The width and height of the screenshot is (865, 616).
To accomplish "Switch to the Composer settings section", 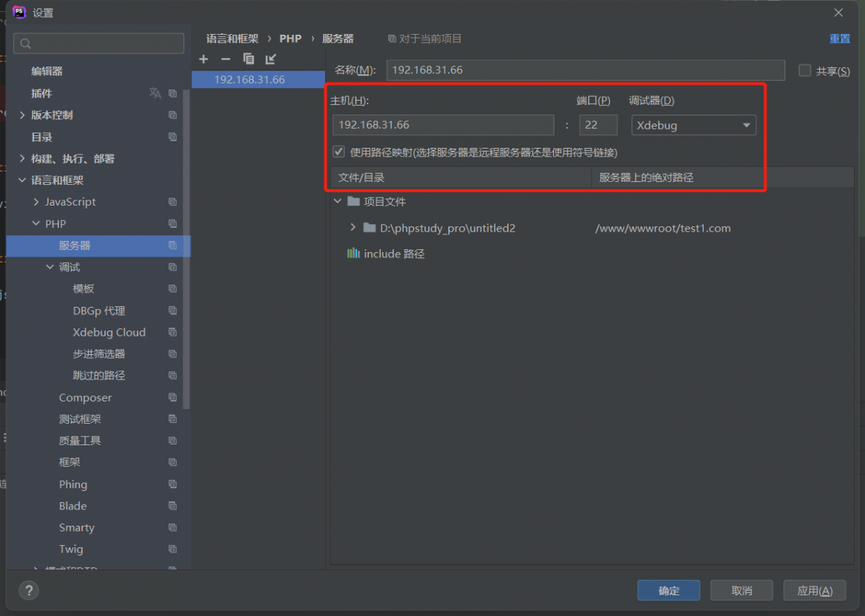I will [86, 397].
